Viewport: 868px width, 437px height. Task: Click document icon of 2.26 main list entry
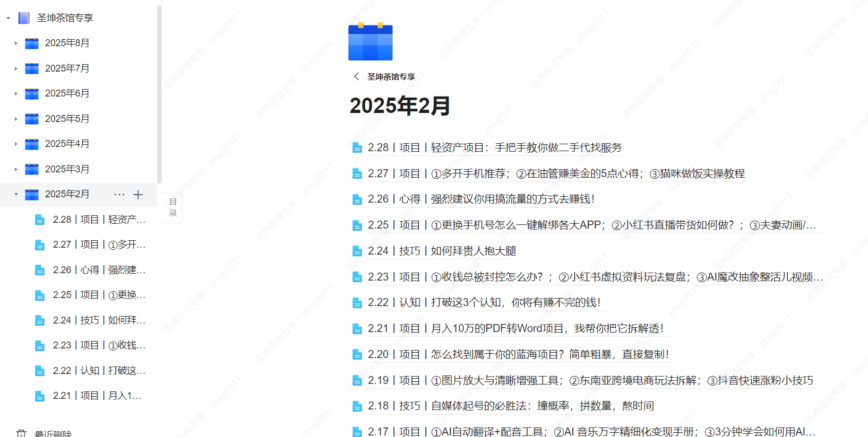(x=357, y=199)
